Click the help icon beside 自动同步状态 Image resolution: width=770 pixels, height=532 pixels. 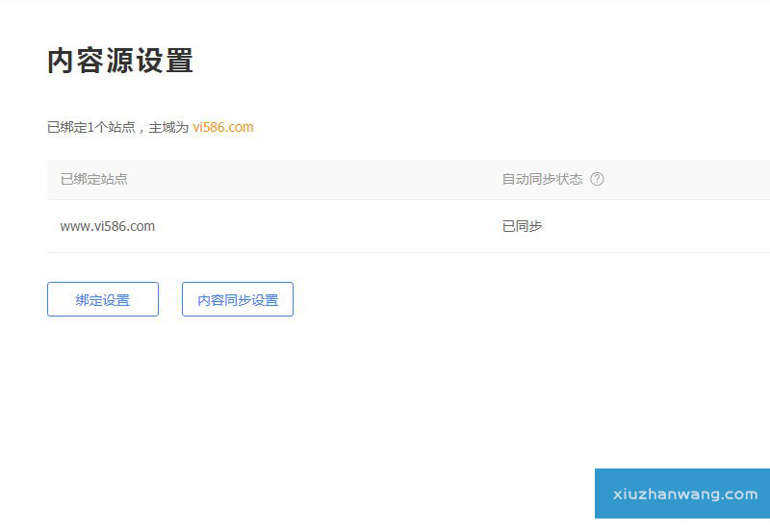pos(597,179)
